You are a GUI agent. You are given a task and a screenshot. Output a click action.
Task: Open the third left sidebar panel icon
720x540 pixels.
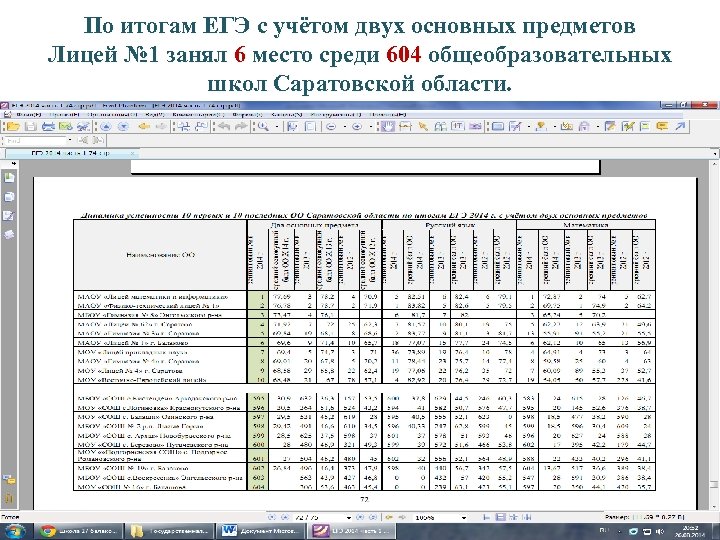click(9, 216)
